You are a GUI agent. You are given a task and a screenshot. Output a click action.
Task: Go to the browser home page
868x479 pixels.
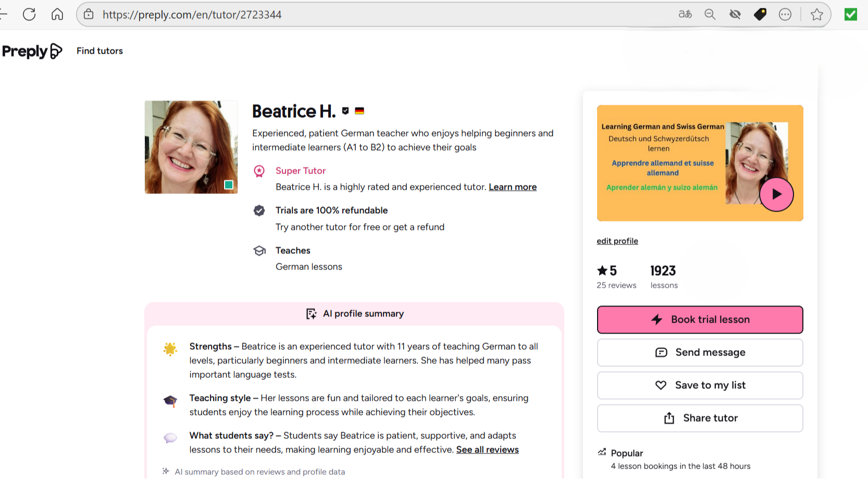point(57,15)
